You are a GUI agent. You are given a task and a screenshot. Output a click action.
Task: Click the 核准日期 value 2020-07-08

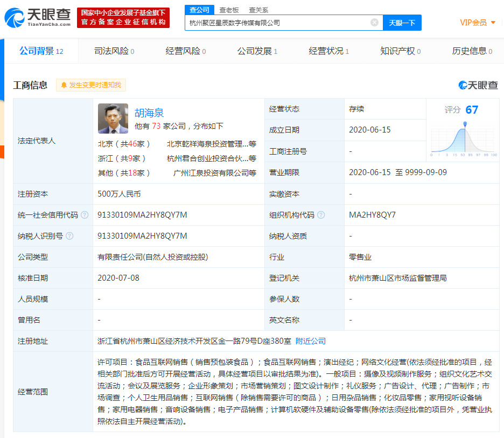[118, 278]
